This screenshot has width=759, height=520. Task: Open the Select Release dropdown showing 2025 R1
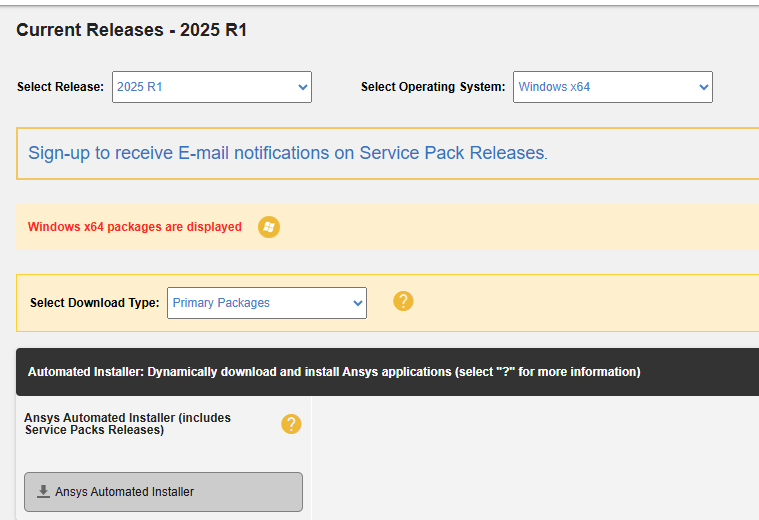click(x=212, y=87)
